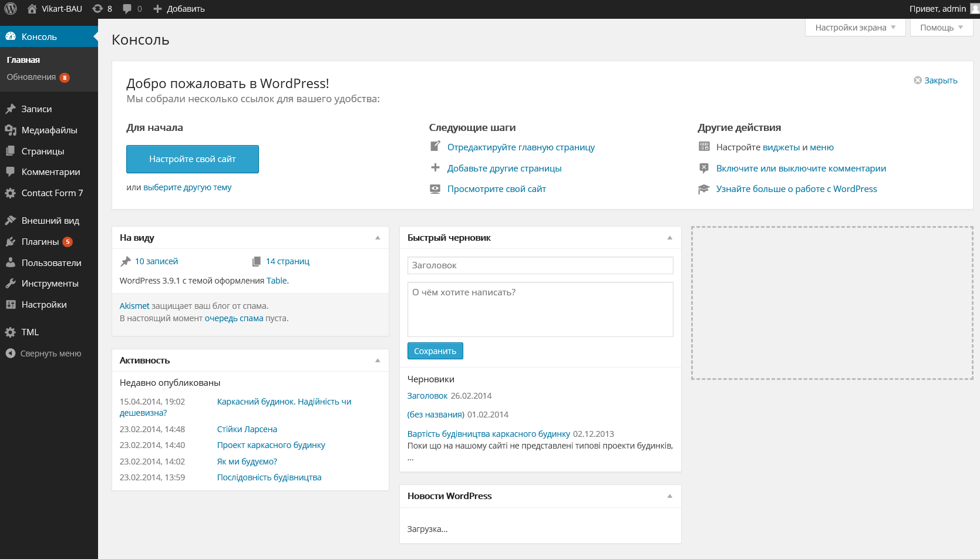
Task: Click the edit icon beside Отредактируйте главную страницу
Action: (435, 147)
